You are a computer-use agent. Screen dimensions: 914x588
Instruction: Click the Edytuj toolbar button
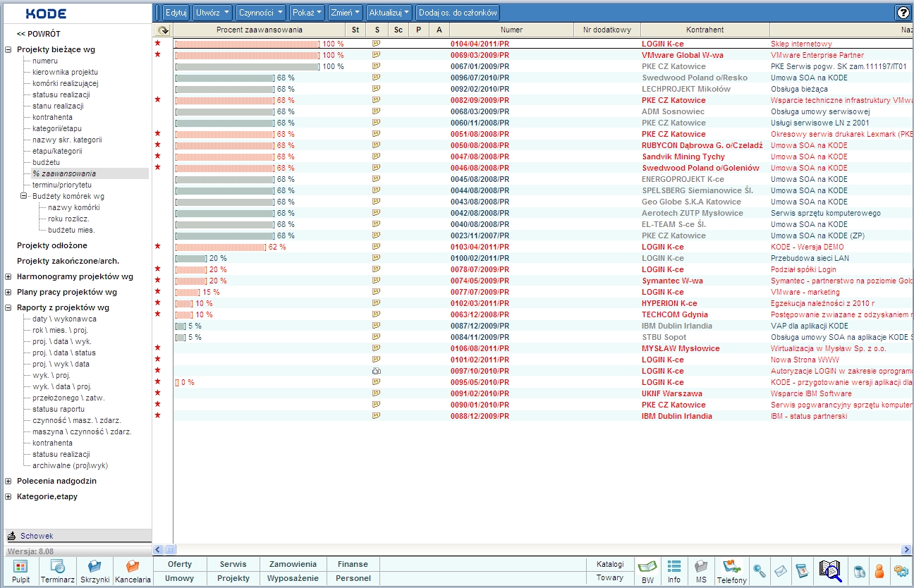pos(176,12)
